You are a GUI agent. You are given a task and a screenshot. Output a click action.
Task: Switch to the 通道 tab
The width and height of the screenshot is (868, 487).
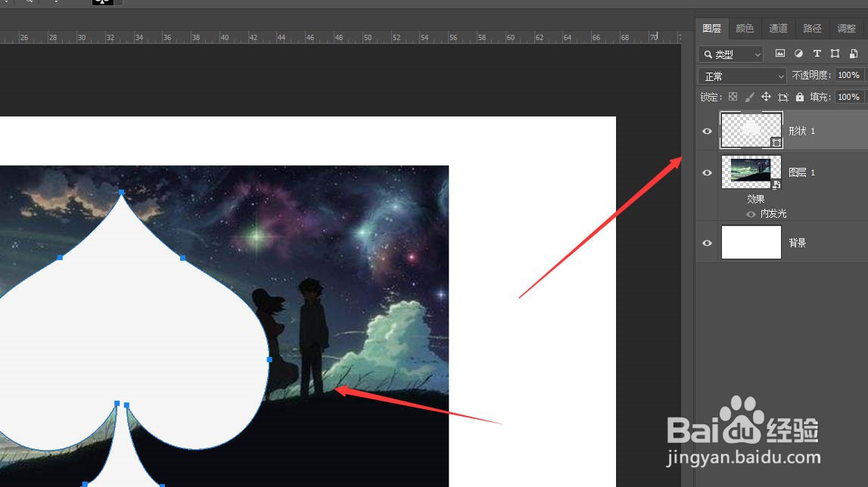pos(778,28)
